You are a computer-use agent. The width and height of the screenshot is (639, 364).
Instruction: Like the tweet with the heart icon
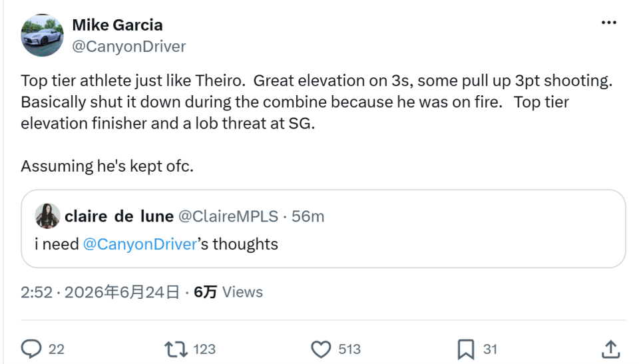(321, 349)
